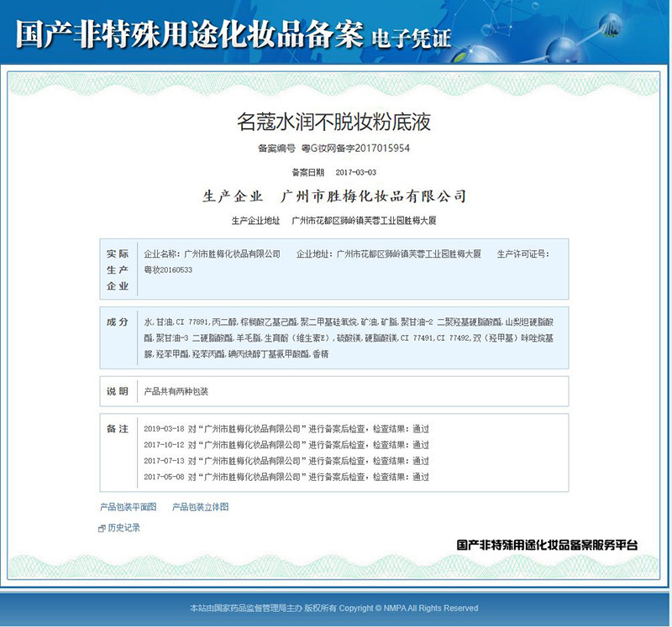Viewport: 672px width, 627px height.
Task: Click the small icon beside 历史记录
Action: pyautogui.click(x=102, y=529)
